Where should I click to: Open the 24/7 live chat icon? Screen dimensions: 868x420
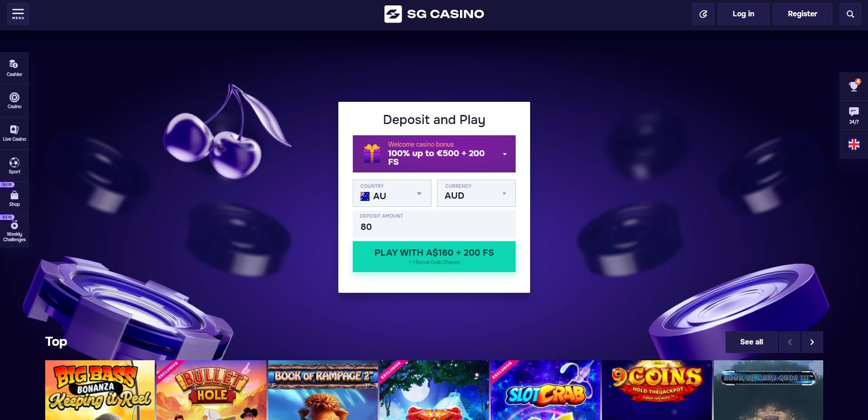854,115
